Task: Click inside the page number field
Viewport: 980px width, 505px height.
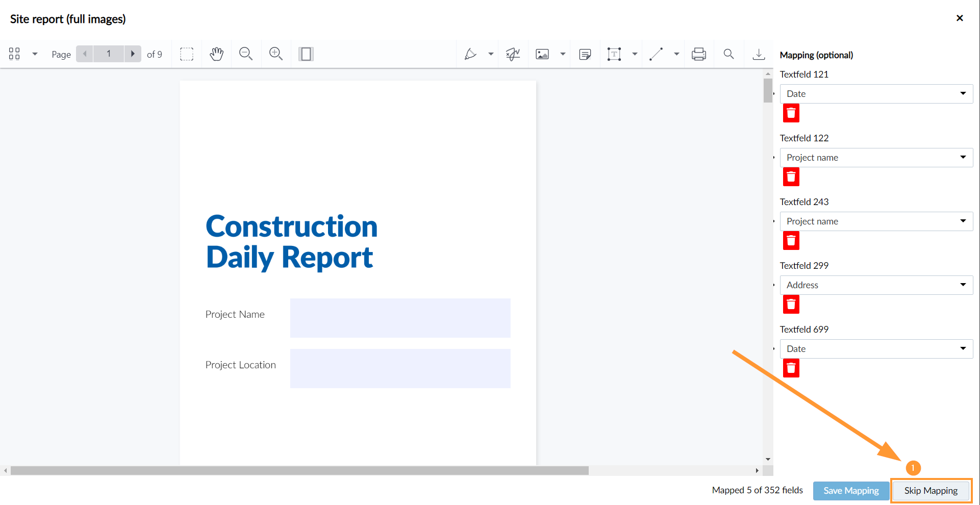Action: click(108, 54)
